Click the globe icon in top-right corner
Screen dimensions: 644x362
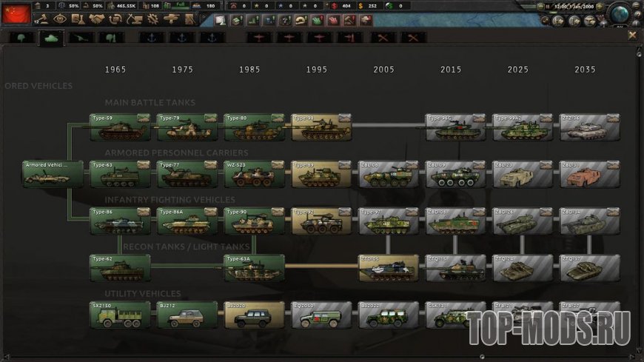tap(620, 13)
